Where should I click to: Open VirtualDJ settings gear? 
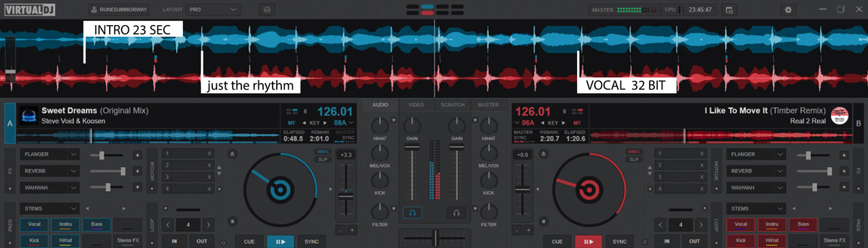788,10
